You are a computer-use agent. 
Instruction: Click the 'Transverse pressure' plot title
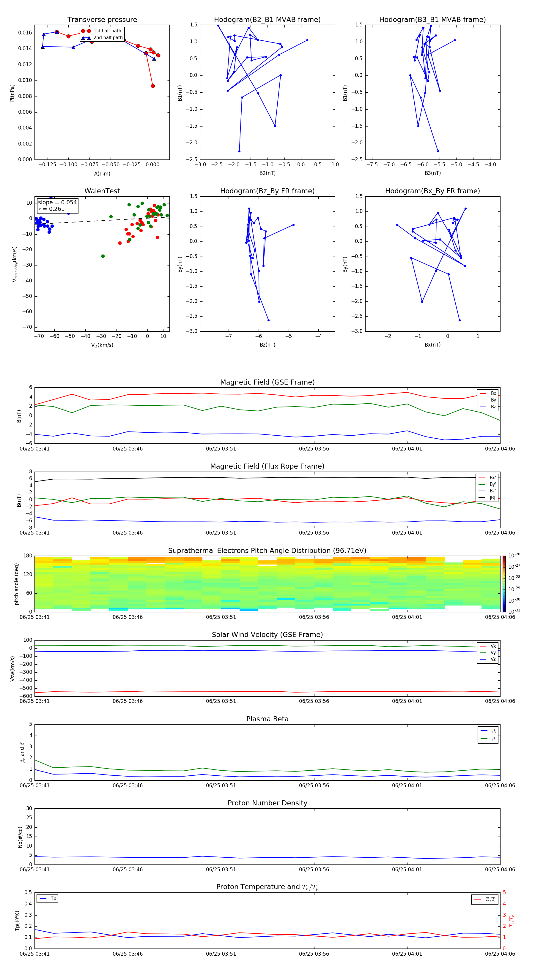[x=102, y=19]
